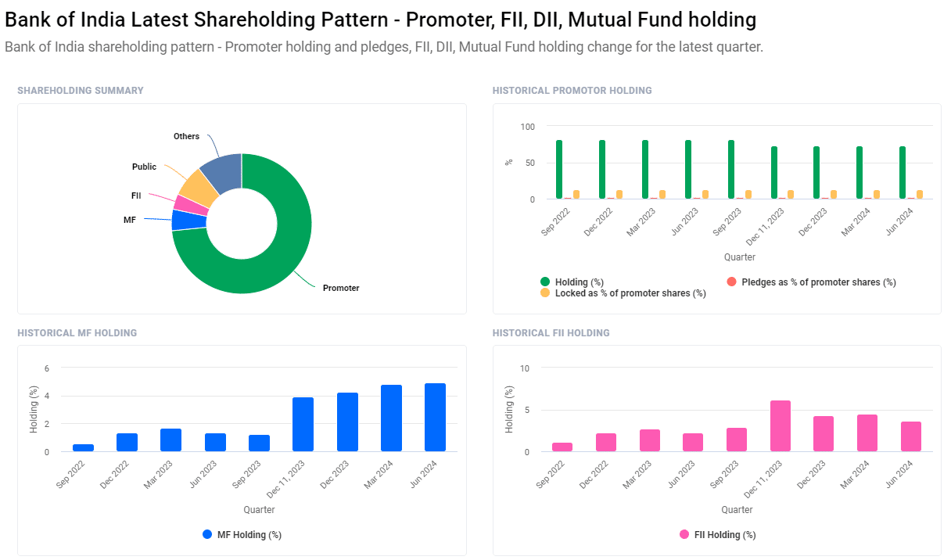The image size is (951, 560).
Task: Select the pink FII slice in the donut
Action: point(191,205)
